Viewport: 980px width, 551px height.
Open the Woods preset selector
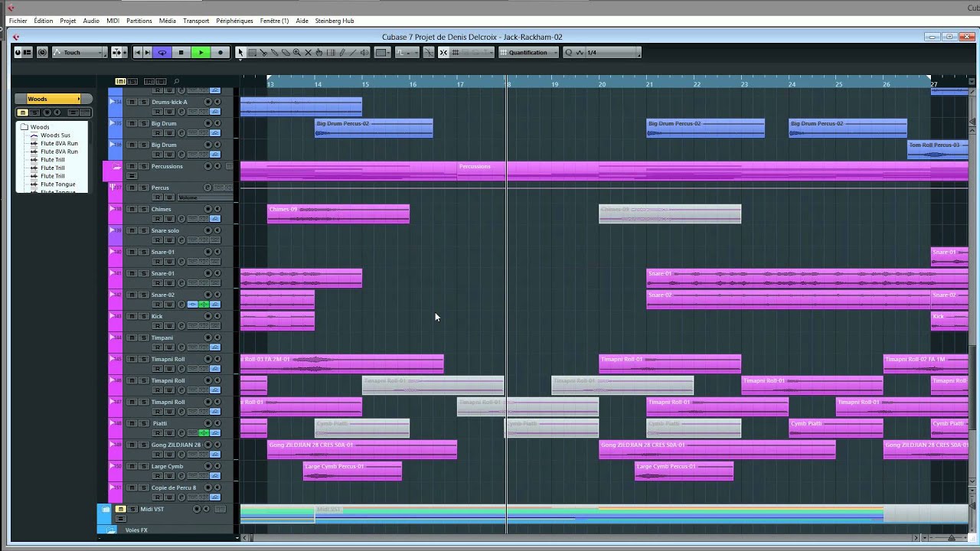(x=53, y=99)
